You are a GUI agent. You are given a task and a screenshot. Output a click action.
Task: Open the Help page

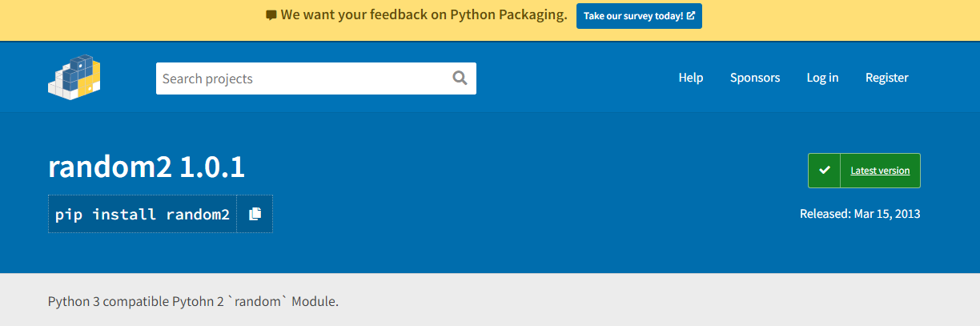(x=690, y=78)
